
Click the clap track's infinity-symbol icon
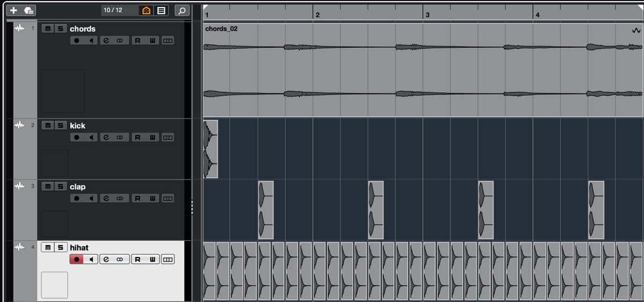pos(120,198)
